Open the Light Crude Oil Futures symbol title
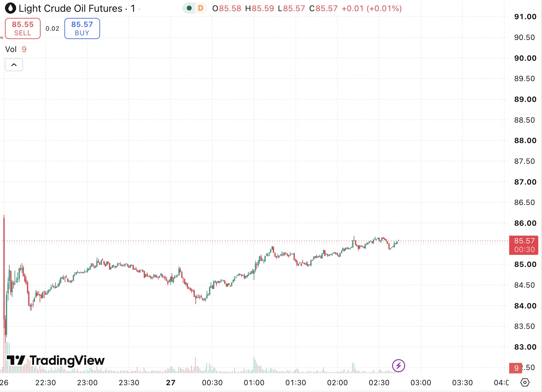The width and height of the screenshot is (542, 392). [x=71, y=8]
